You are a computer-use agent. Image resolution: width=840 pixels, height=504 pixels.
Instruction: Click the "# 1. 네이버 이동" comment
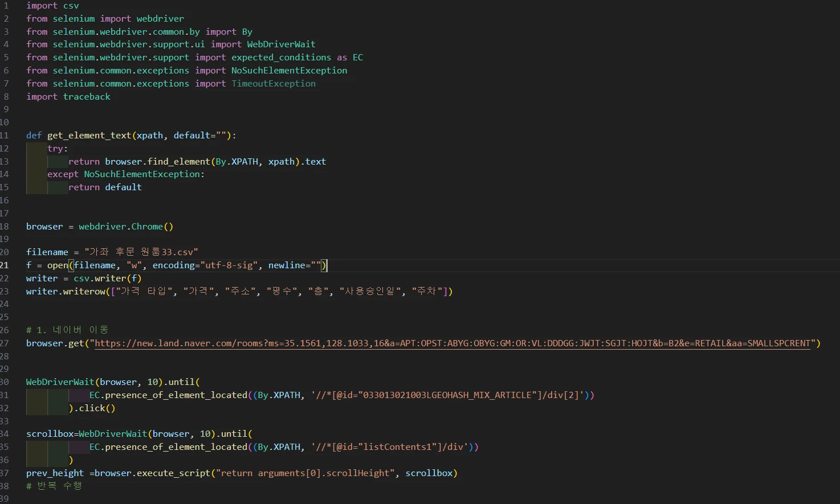click(x=67, y=330)
